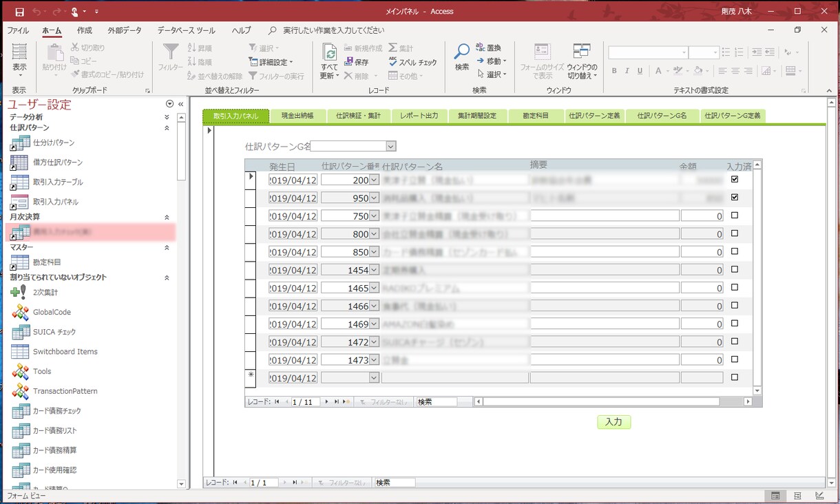
Task: Open SUICA チェック query
Action: click(44, 332)
